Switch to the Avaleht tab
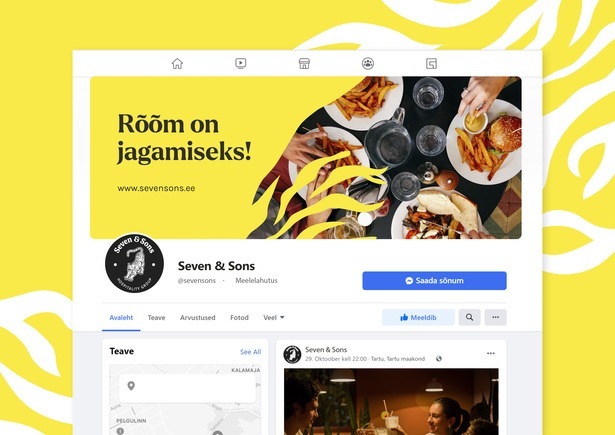615x435 pixels. tap(121, 318)
